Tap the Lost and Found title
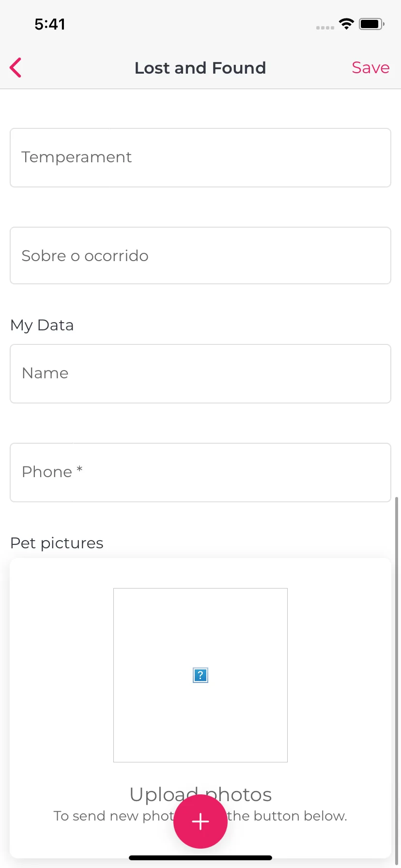This screenshot has width=401, height=868. [200, 68]
